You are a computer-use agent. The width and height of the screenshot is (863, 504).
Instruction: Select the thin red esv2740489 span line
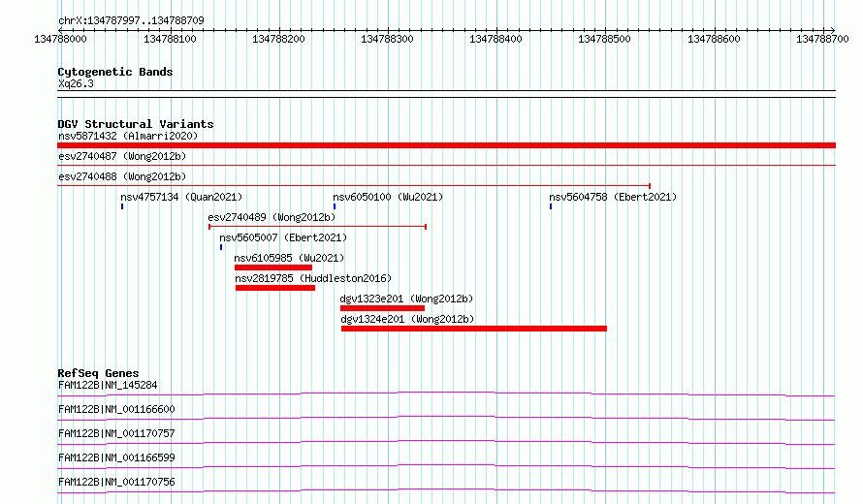(x=318, y=227)
